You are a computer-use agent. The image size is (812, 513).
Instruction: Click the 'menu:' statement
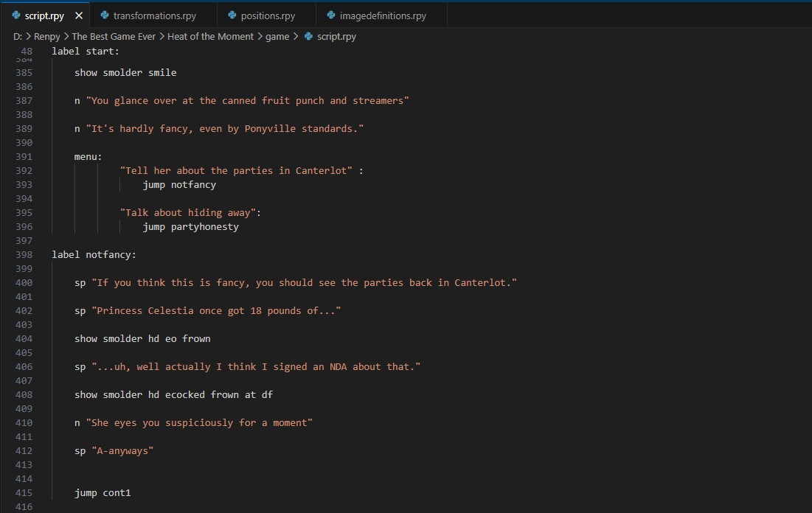point(88,156)
